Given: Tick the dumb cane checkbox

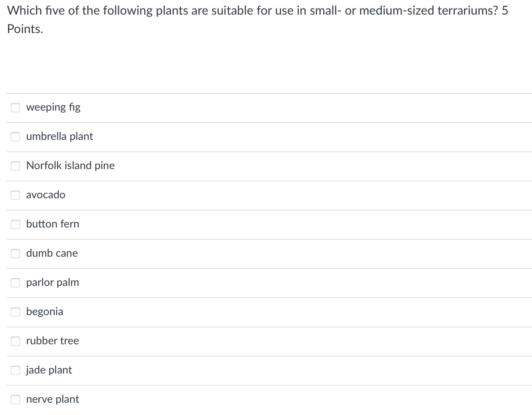Looking at the screenshot, I should pos(15,253).
